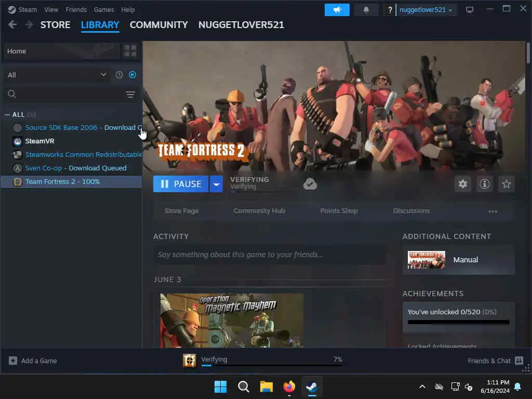
Task: Open collections grid view icon
Action: pyautogui.click(x=130, y=51)
